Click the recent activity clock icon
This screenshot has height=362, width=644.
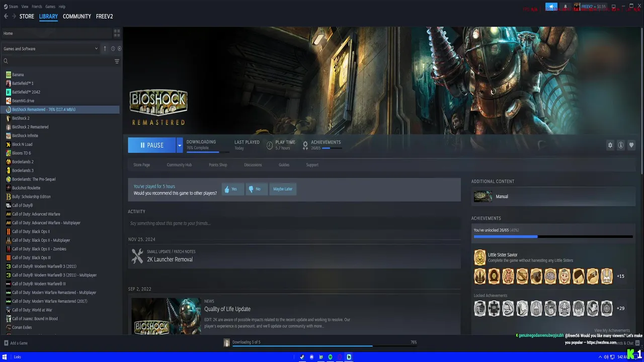pos(113,49)
